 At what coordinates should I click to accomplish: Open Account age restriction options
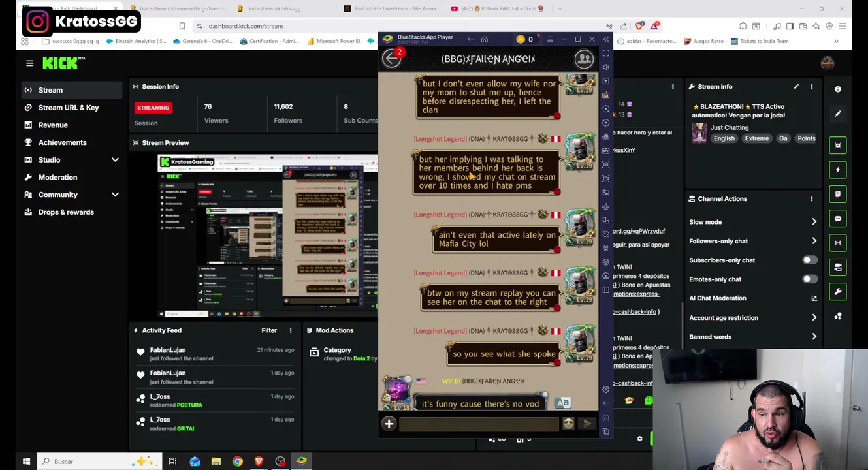coord(753,318)
